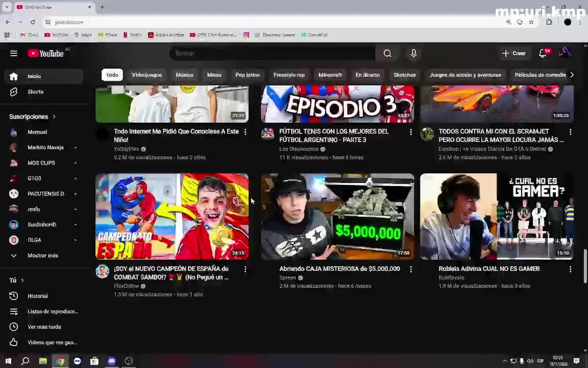Open the Spreen channel name
The width and height of the screenshot is (588, 368).
pyautogui.click(x=288, y=278)
